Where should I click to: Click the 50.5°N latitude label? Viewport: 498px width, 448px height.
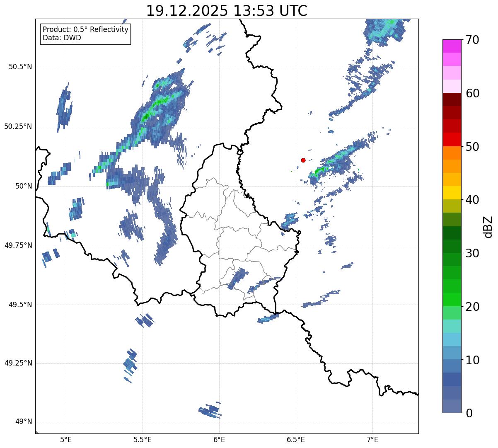[21, 67]
